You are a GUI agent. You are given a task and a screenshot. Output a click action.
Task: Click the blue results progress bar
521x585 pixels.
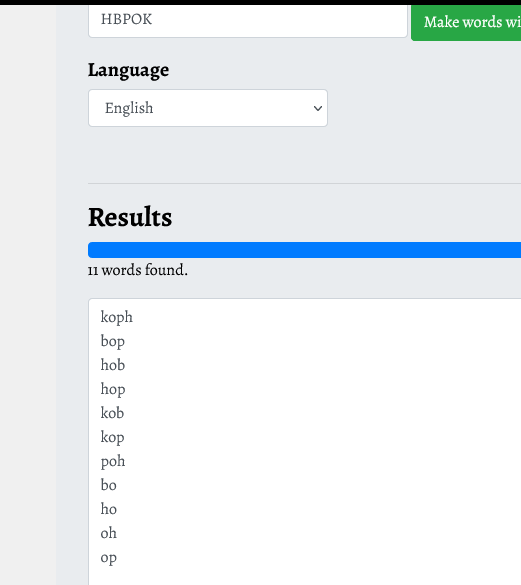pyautogui.click(x=305, y=250)
